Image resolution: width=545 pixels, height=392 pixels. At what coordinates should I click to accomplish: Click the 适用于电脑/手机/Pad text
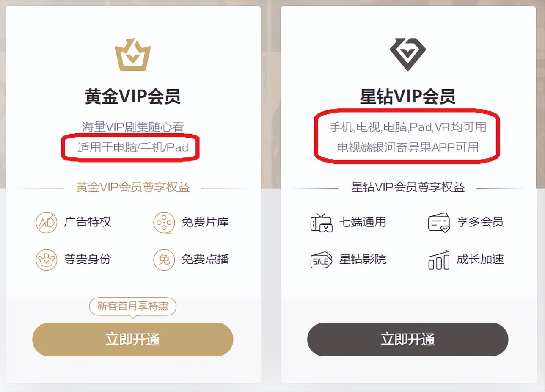pyautogui.click(x=133, y=147)
